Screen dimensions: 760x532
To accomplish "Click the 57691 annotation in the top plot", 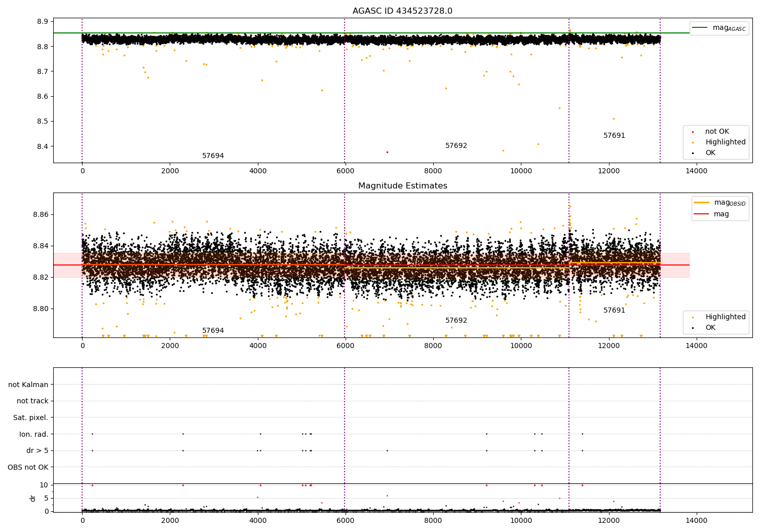I will coord(614,136).
